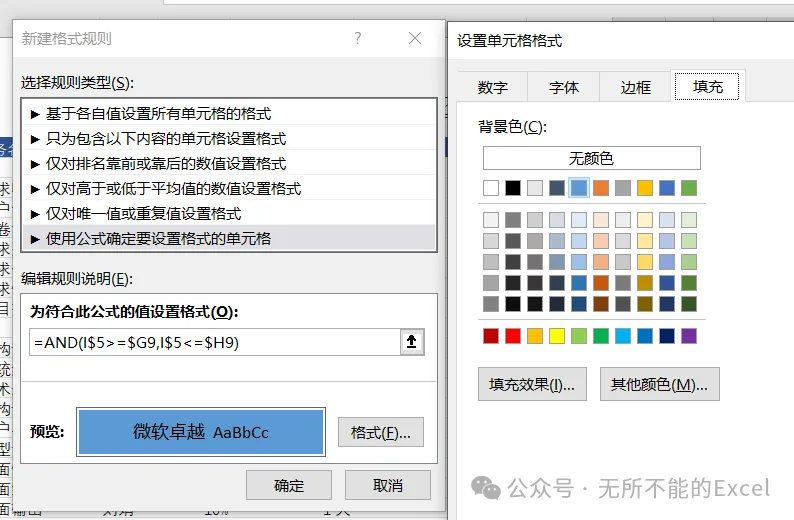Screen dimensions: 794x520
Task: Select rule type 基于各自值设置所有单元格的格式
Action: (x=229, y=113)
